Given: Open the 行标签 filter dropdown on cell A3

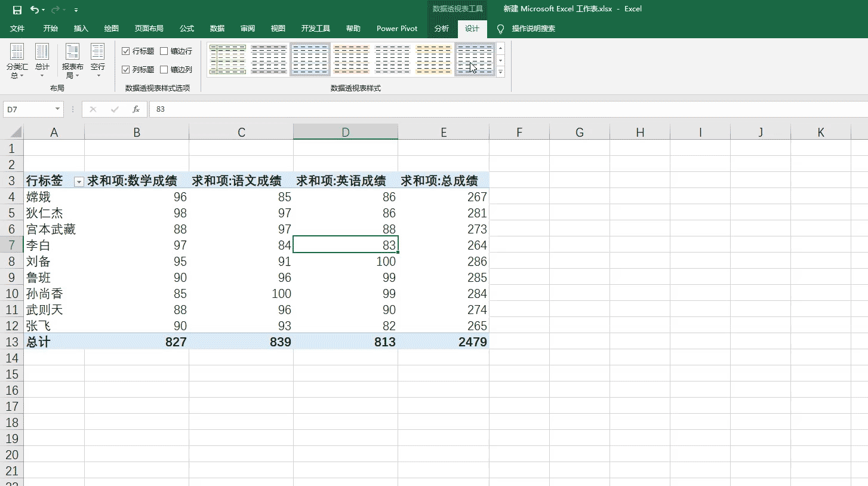Looking at the screenshot, I should [78, 180].
